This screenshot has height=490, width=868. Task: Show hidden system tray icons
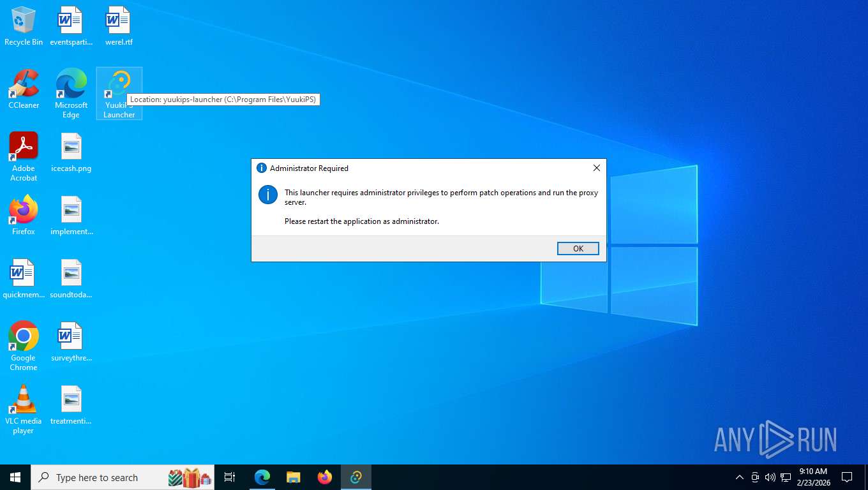point(740,477)
